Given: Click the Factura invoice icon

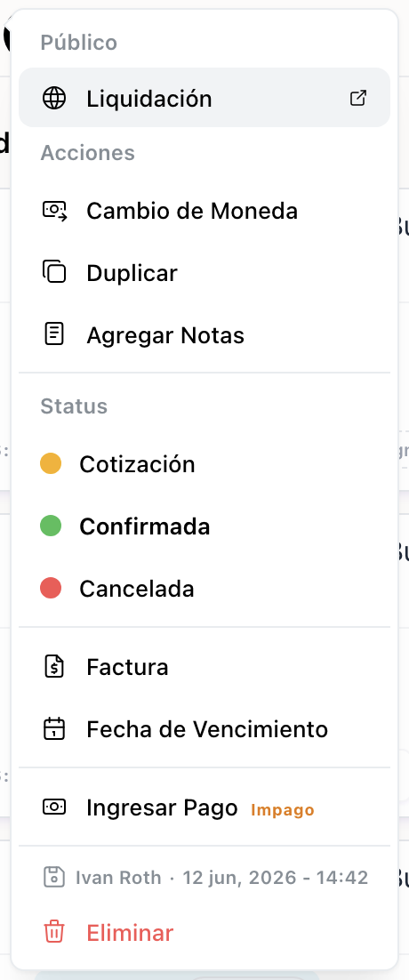Looking at the screenshot, I should (54, 667).
